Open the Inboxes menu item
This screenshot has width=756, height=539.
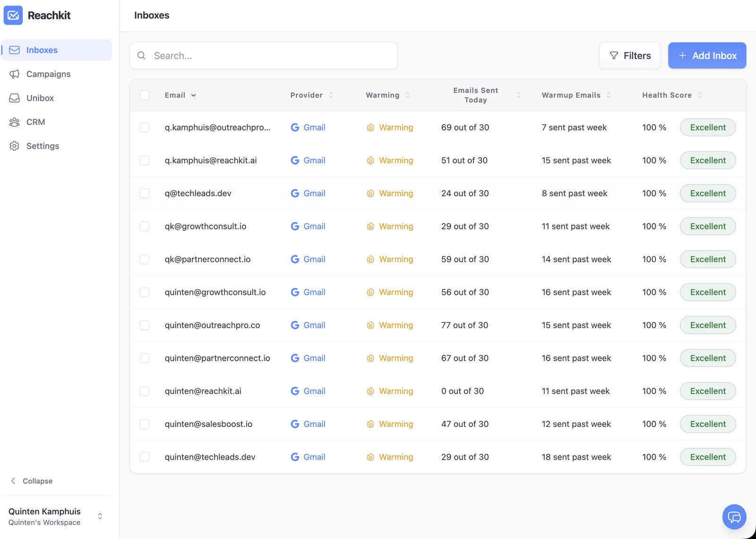point(57,50)
